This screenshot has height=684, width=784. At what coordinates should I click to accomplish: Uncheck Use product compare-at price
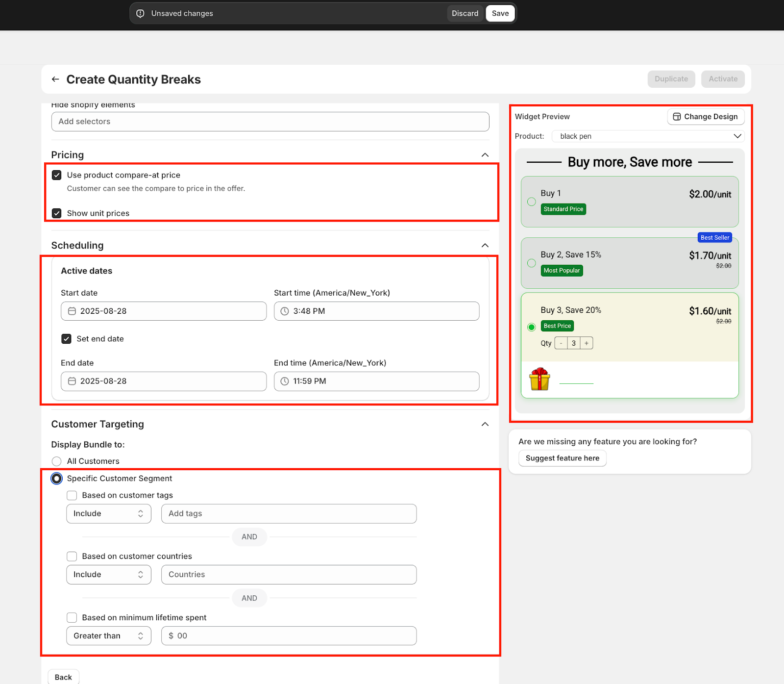click(x=57, y=175)
